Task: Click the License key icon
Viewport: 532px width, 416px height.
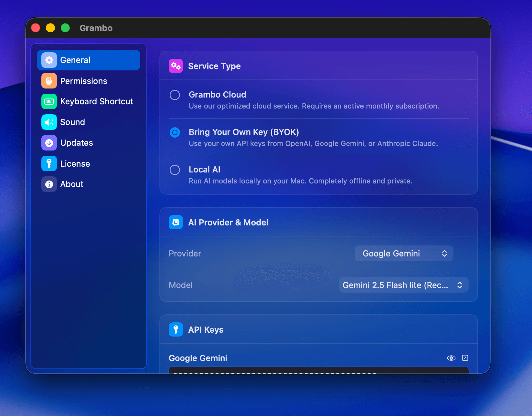Action: click(49, 163)
